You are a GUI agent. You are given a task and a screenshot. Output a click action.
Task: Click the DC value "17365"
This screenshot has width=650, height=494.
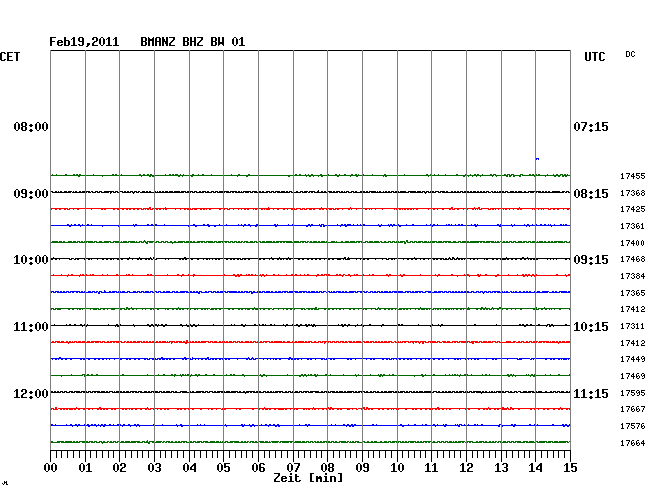click(x=633, y=293)
